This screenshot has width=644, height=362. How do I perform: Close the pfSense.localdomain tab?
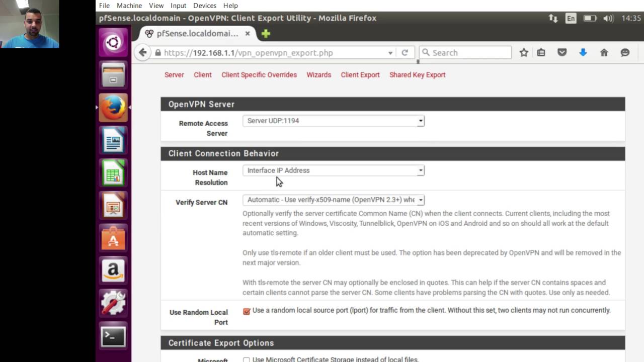[247, 34]
